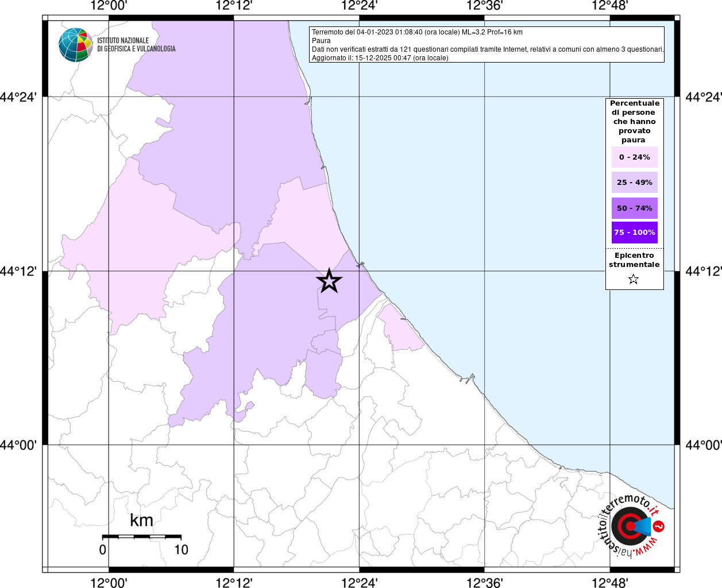Select the 0 - 24% legend swatch
Image resolution: width=722 pixels, height=588 pixels.
[x=635, y=157]
